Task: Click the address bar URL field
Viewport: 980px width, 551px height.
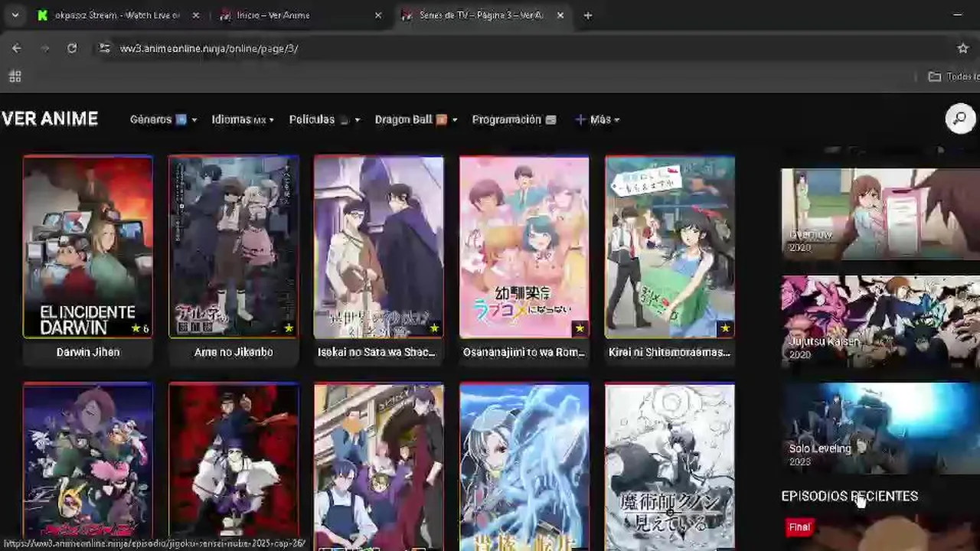Action: coord(528,48)
